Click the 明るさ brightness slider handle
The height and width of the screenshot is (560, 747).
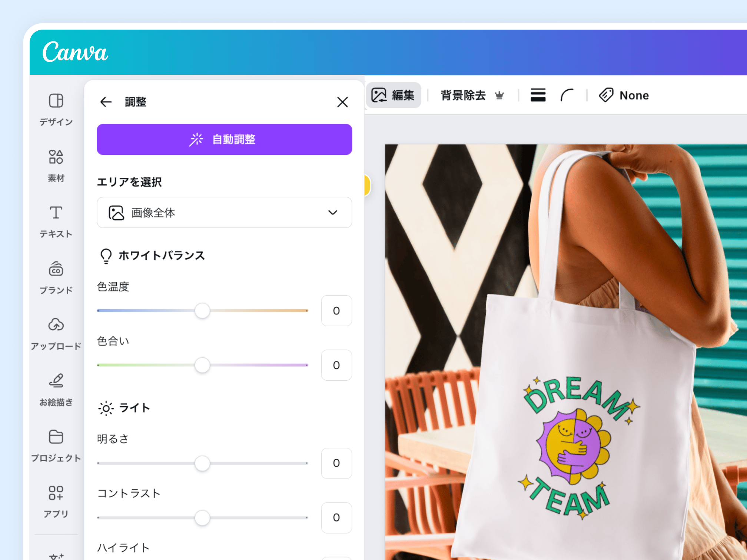[202, 463]
